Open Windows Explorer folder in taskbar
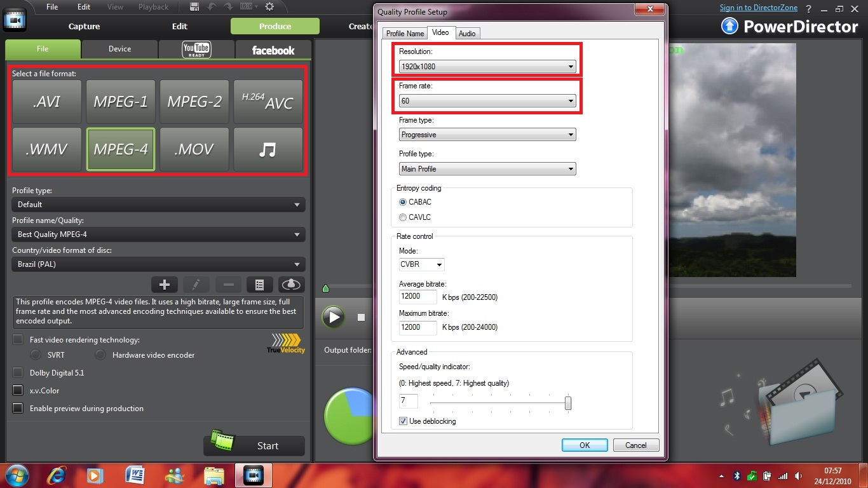This screenshot has height=488, width=868. [214, 475]
